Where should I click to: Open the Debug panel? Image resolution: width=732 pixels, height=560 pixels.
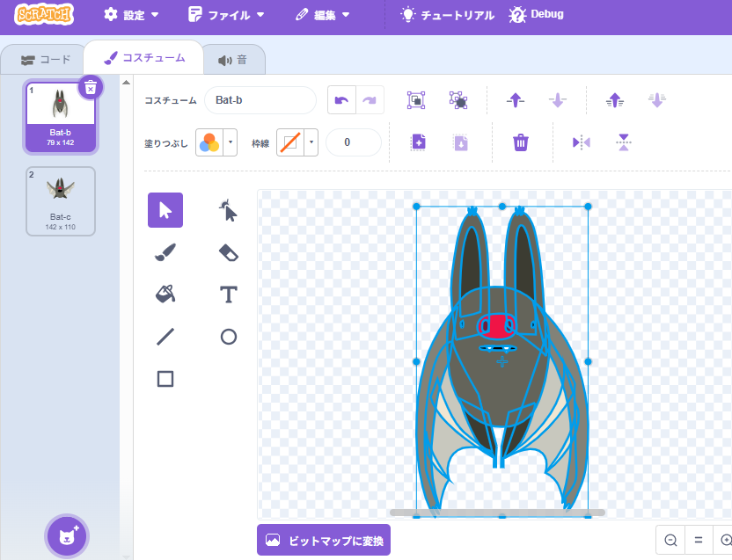(x=537, y=15)
